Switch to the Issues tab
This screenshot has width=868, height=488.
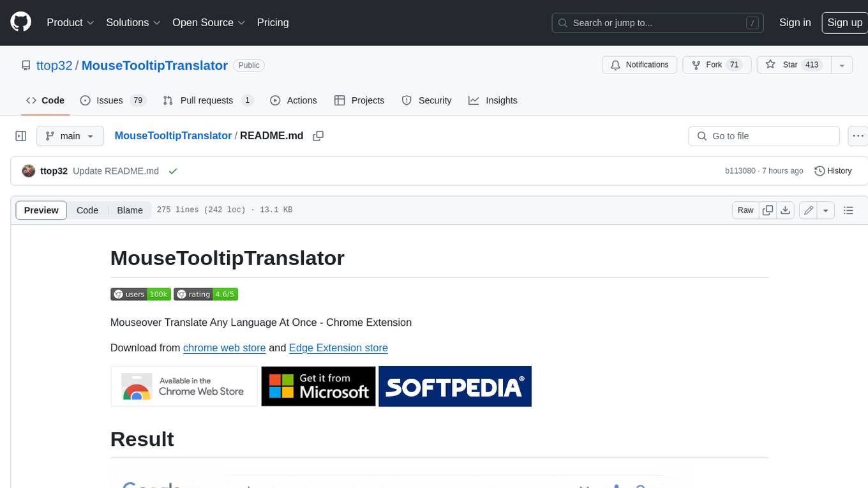pos(112,100)
